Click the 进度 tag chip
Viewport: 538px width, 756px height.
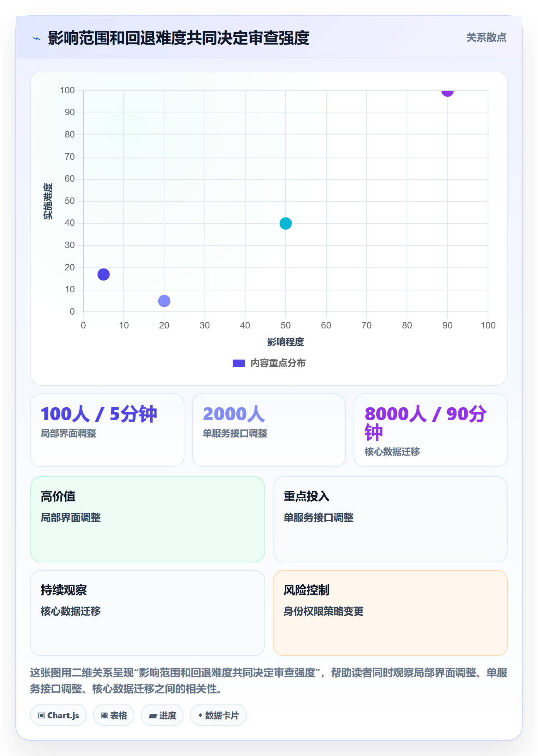(162, 715)
